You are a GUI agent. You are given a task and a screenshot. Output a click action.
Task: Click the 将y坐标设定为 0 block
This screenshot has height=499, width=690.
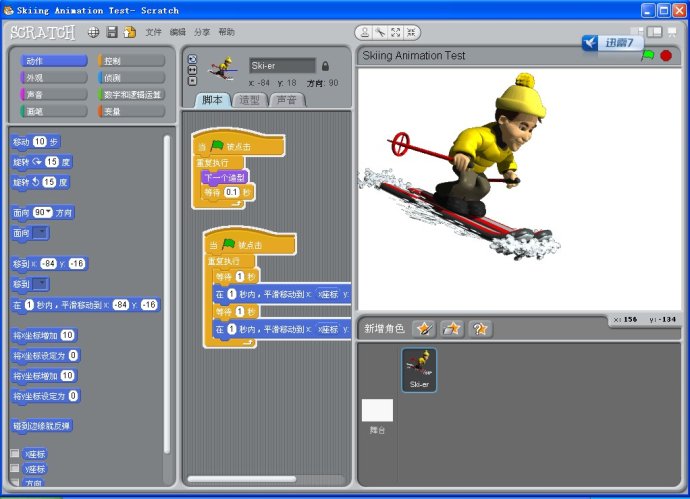45,396
